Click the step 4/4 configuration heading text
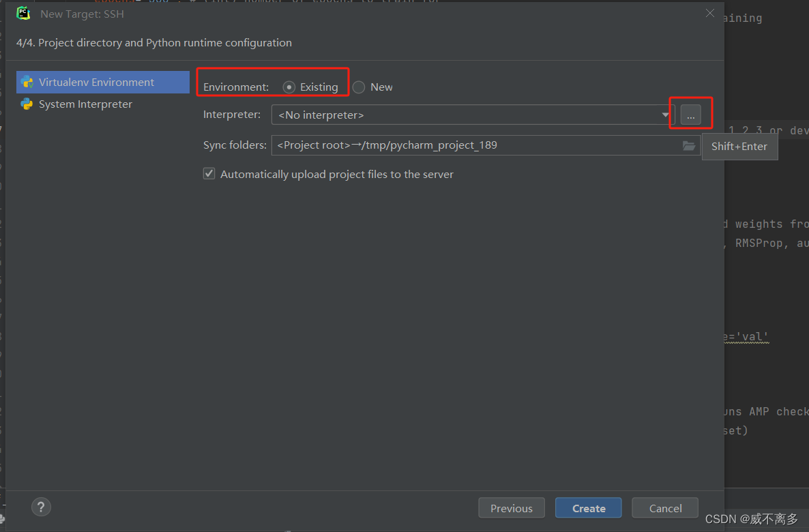The image size is (809, 532). (153, 43)
